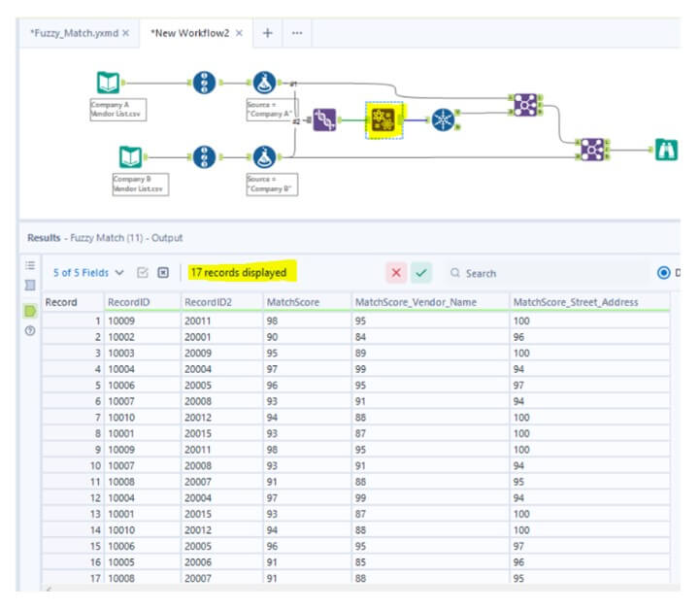Click RecordID cell 10003 in row 3
Viewport: 700px width, 610px height.
click(x=143, y=353)
